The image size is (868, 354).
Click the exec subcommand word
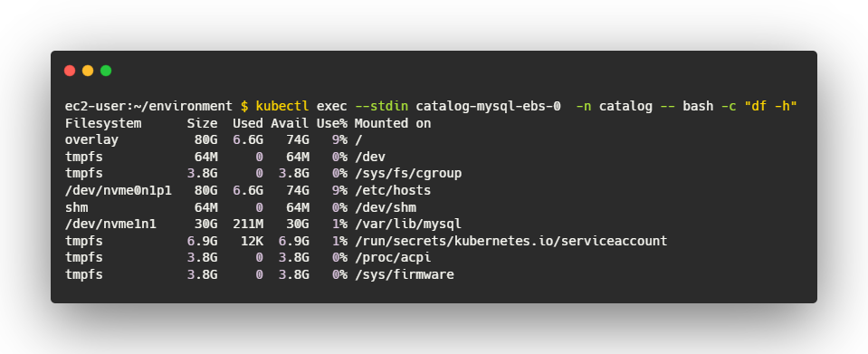click(x=331, y=106)
